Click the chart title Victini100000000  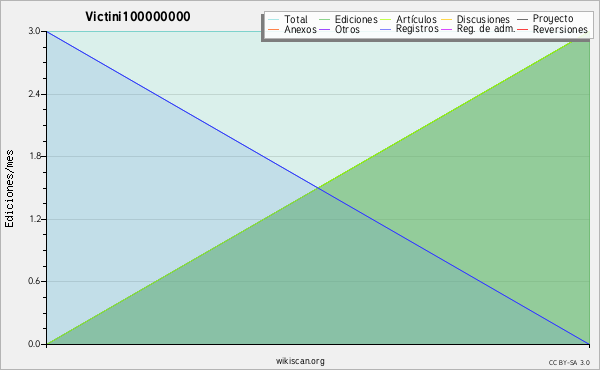coord(138,16)
